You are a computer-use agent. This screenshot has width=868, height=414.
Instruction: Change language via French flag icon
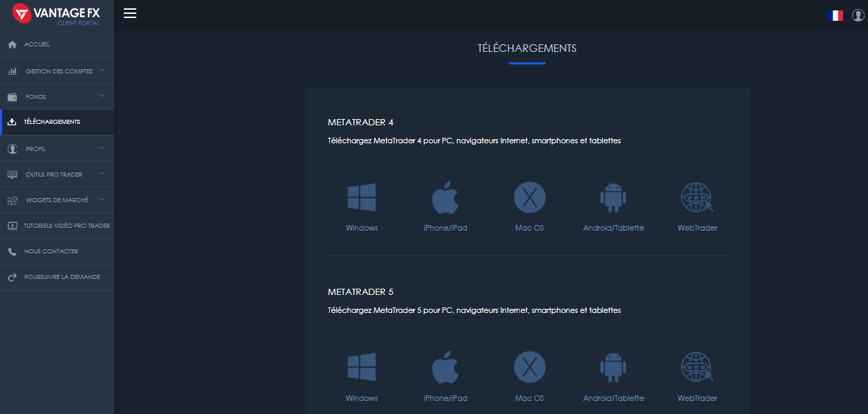(835, 15)
